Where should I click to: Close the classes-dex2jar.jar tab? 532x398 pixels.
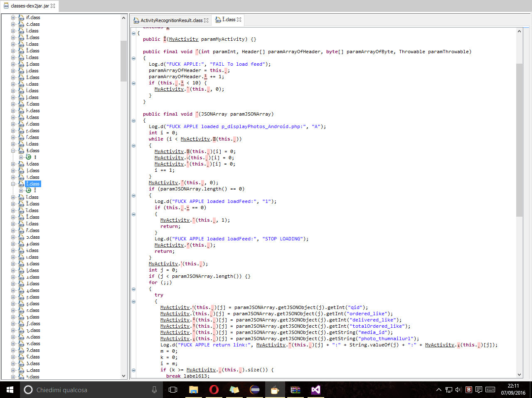pos(53,6)
